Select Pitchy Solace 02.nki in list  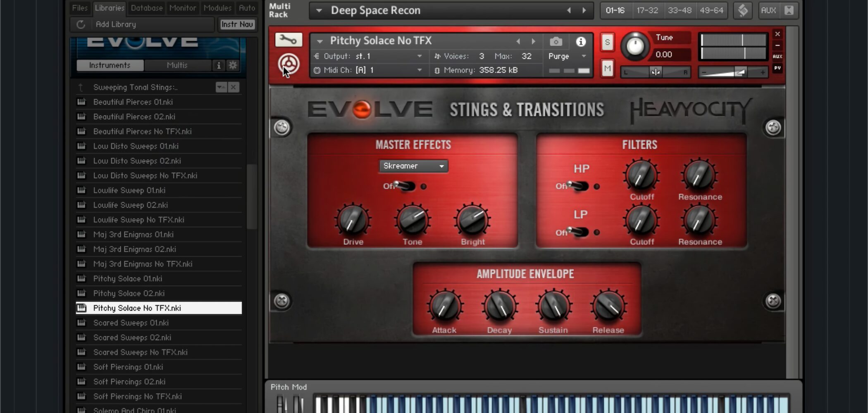[x=159, y=293]
